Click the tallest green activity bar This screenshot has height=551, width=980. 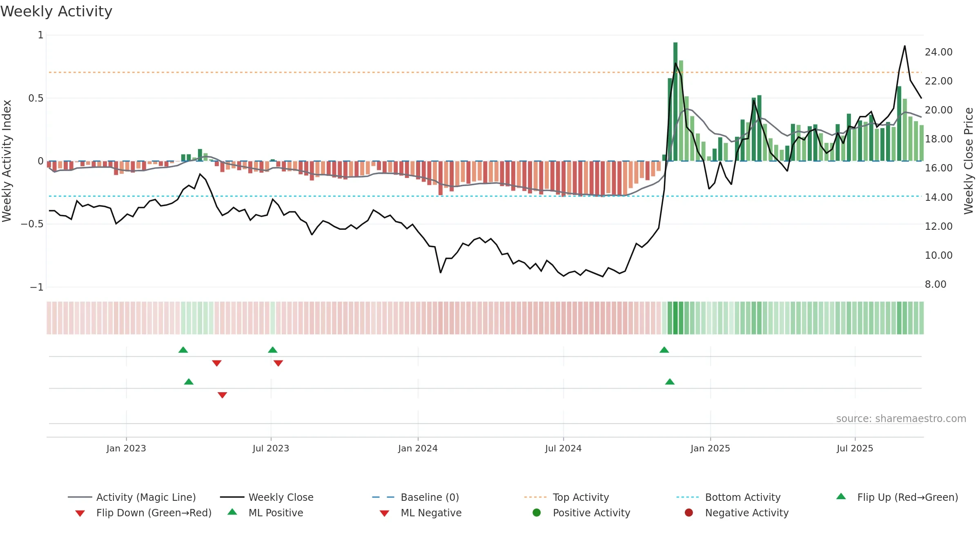coord(675,102)
